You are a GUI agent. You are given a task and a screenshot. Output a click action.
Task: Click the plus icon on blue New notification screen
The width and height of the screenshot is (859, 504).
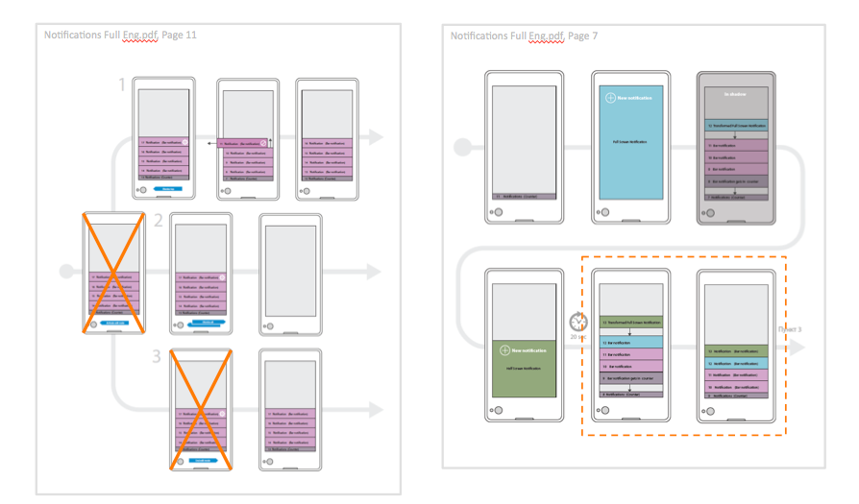pyautogui.click(x=609, y=98)
